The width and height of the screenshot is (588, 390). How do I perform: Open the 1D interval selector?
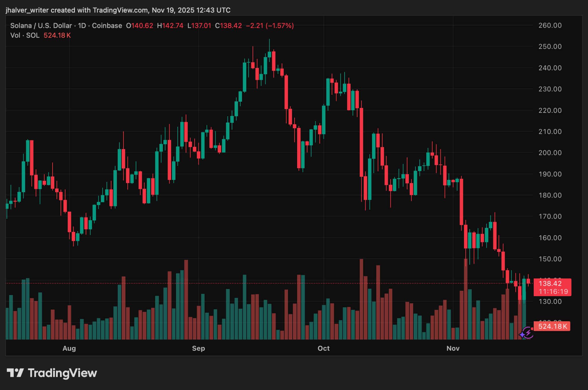[82, 26]
